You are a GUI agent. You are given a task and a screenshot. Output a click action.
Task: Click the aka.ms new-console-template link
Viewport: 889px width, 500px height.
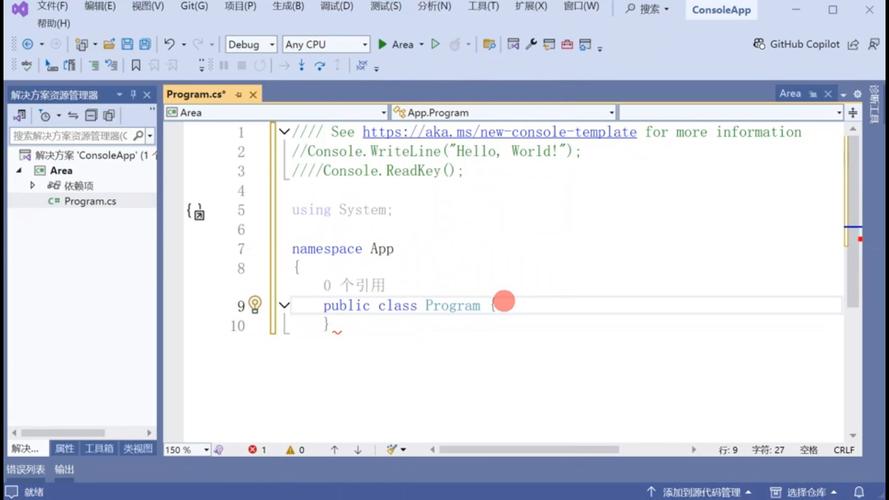tap(499, 132)
